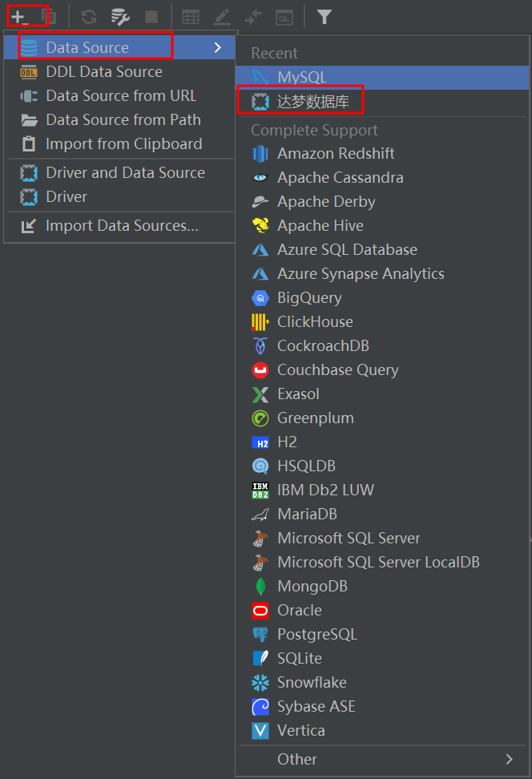Choose Microsoft SQL Server data source
Viewport: 532px width, 779px height.
pyautogui.click(x=382, y=538)
